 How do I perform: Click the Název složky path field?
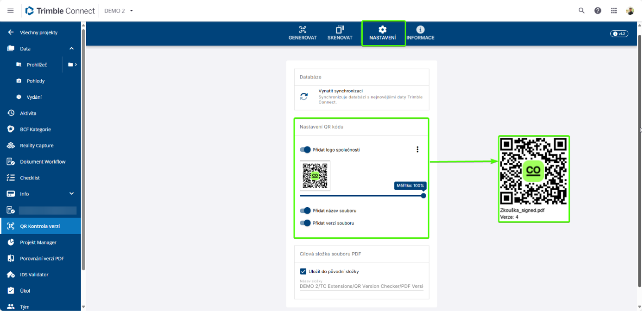[x=361, y=287]
